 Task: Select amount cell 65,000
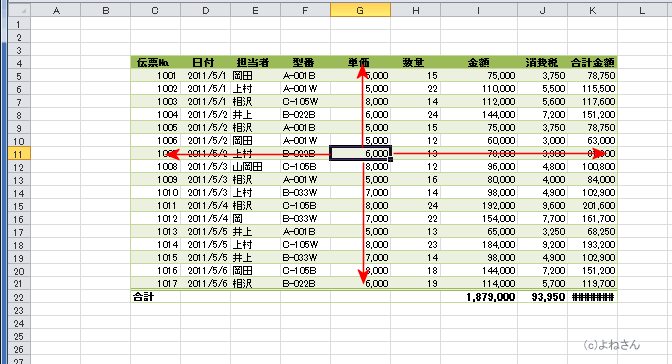(479, 232)
